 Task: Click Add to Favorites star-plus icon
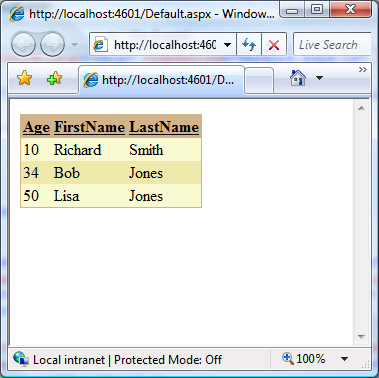pyautogui.click(x=55, y=79)
